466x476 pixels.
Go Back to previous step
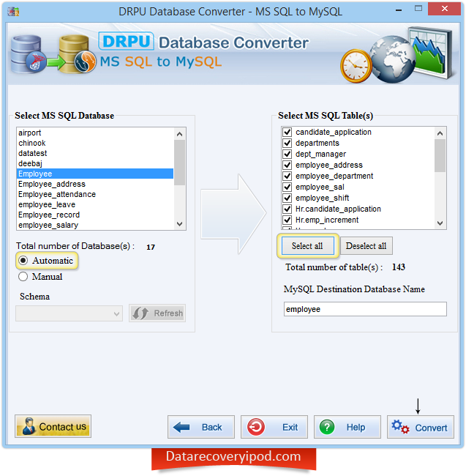point(201,428)
